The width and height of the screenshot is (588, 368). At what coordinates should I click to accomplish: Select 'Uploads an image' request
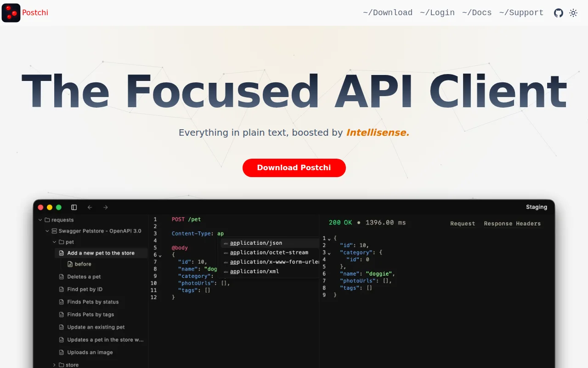90,352
